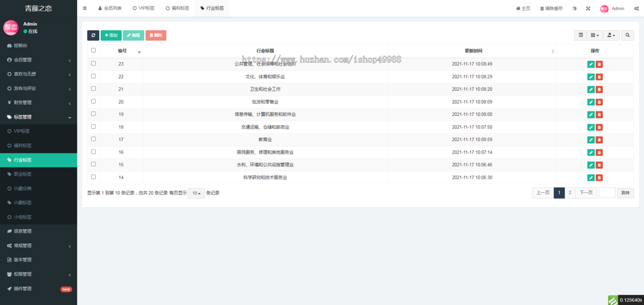Open 职业标签 in the sidebar
The width and height of the screenshot is (644, 305).
[x=39, y=175]
